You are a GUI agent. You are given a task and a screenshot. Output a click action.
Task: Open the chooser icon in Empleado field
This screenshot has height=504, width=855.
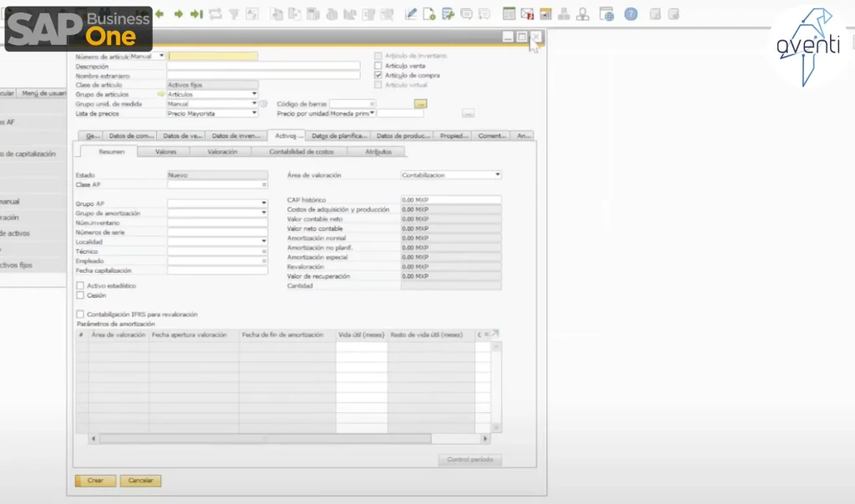[264, 261]
